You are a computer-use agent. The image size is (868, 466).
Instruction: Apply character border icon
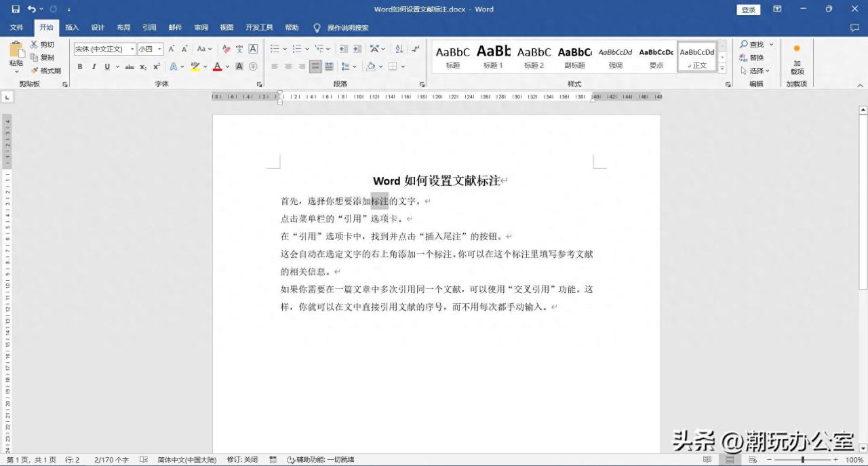tap(253, 49)
